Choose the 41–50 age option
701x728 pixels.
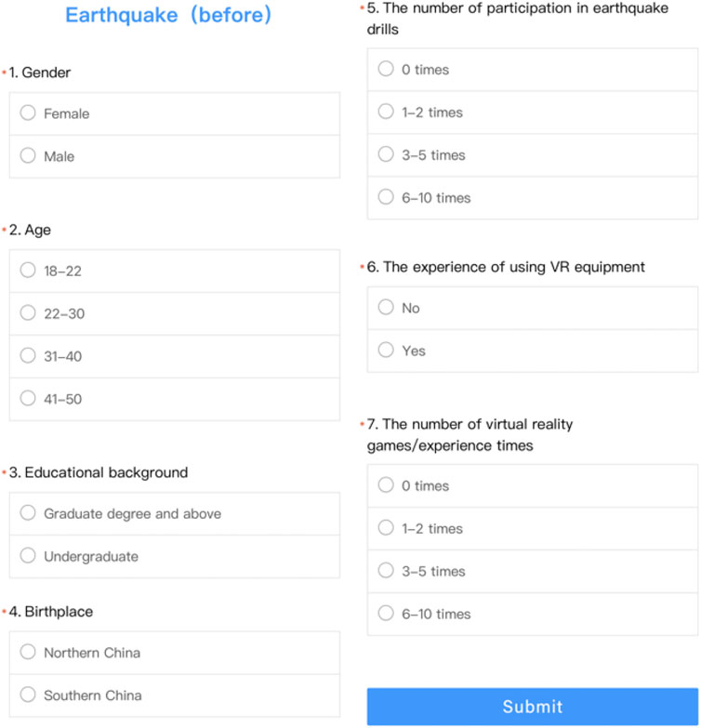tap(28, 399)
